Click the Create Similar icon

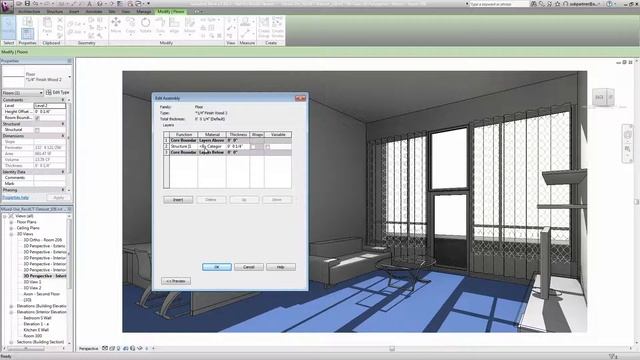click(278, 27)
